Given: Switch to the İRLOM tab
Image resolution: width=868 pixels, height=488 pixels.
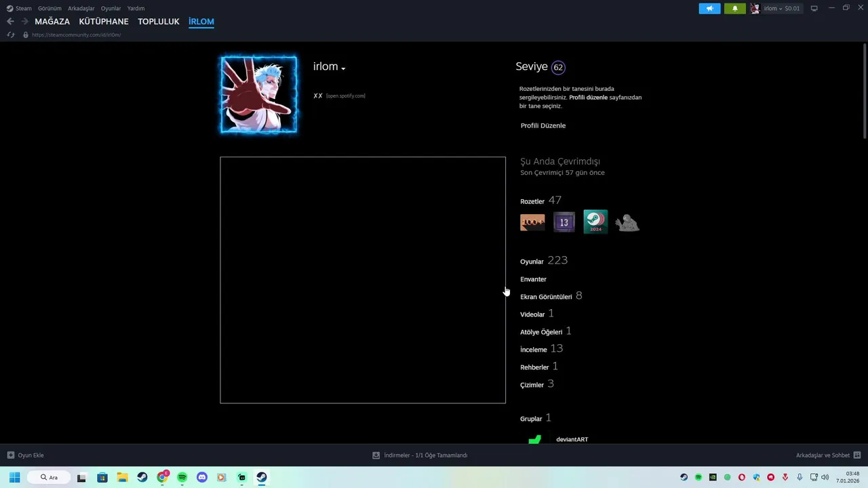Looking at the screenshot, I should point(201,22).
